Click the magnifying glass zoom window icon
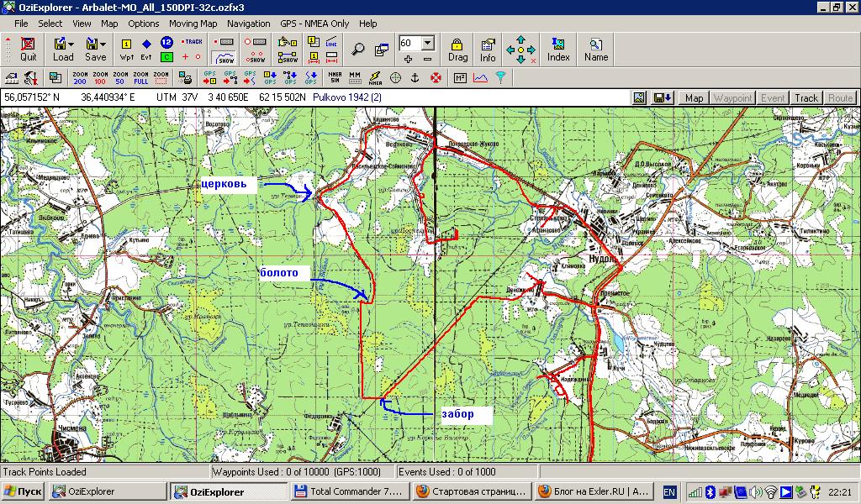 click(x=358, y=49)
